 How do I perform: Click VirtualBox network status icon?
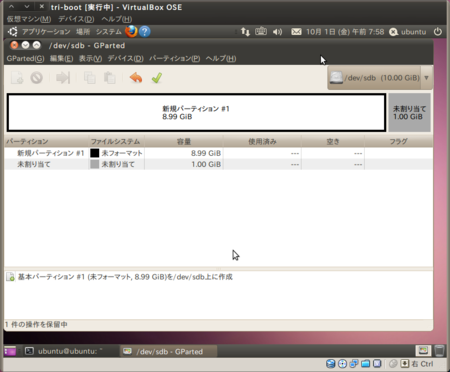(354, 364)
